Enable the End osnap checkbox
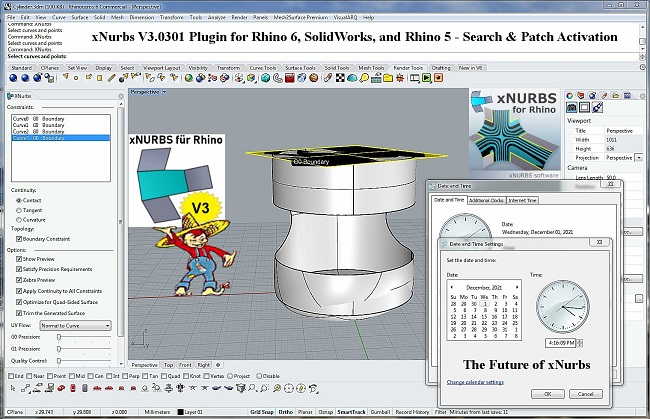 pos(11,376)
